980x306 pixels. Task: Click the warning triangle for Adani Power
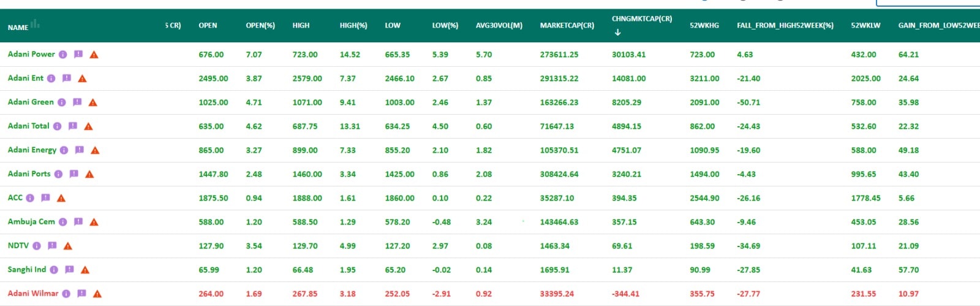click(94, 55)
